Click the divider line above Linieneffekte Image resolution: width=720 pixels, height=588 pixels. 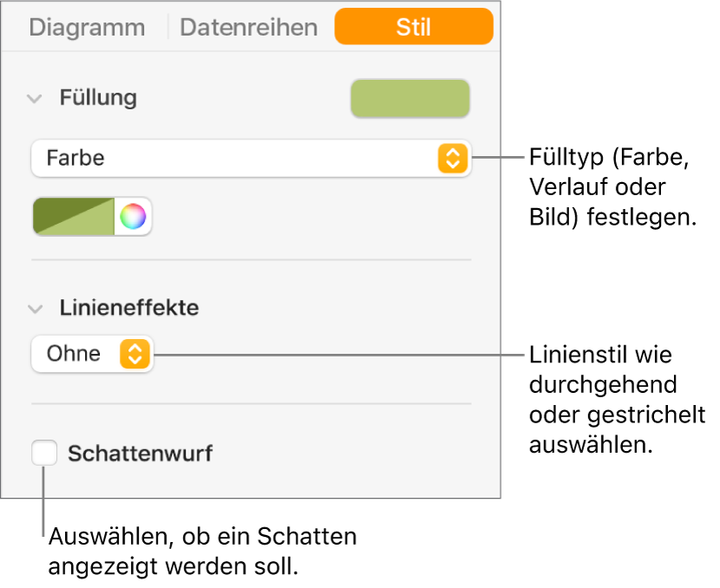(251, 259)
